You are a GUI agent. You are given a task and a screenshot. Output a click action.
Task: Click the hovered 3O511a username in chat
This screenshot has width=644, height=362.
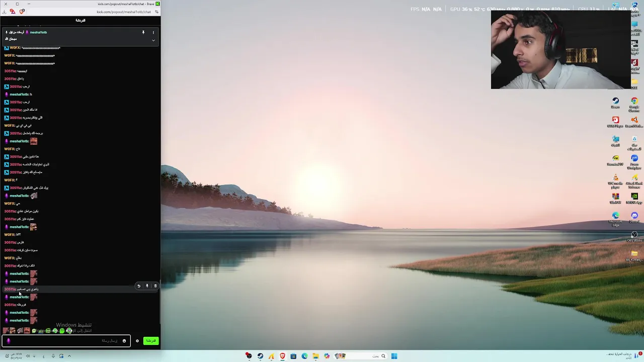10,289
